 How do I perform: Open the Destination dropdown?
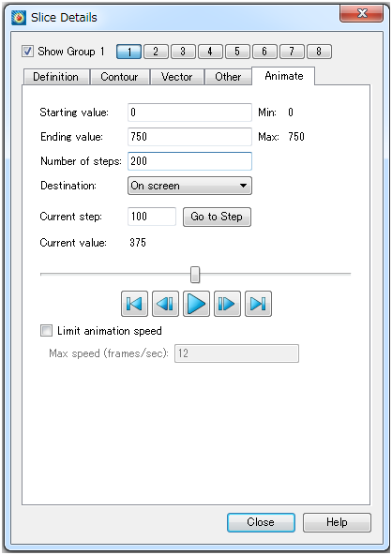pos(189,186)
